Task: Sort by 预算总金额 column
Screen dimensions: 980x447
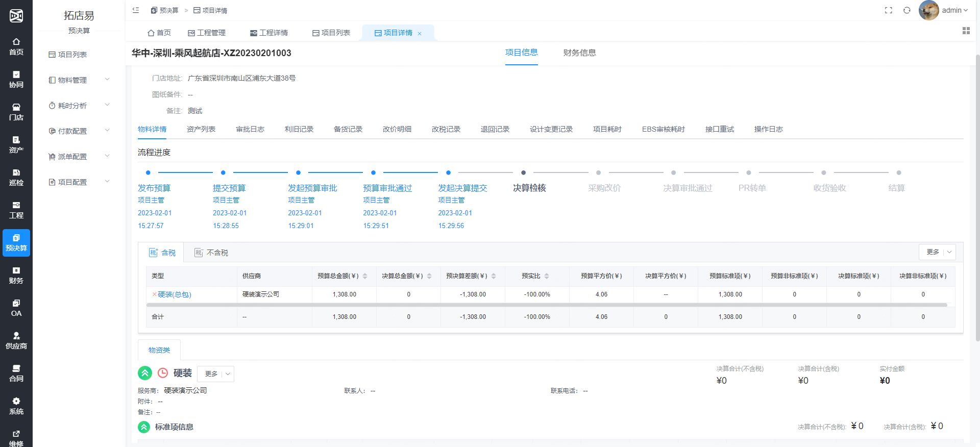Action: pyautogui.click(x=365, y=276)
